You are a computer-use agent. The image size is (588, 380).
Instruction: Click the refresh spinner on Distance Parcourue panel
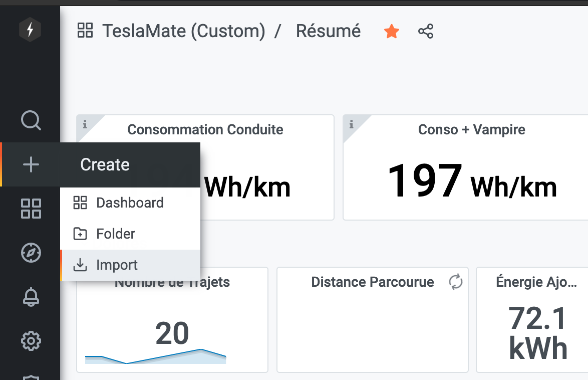point(456,282)
